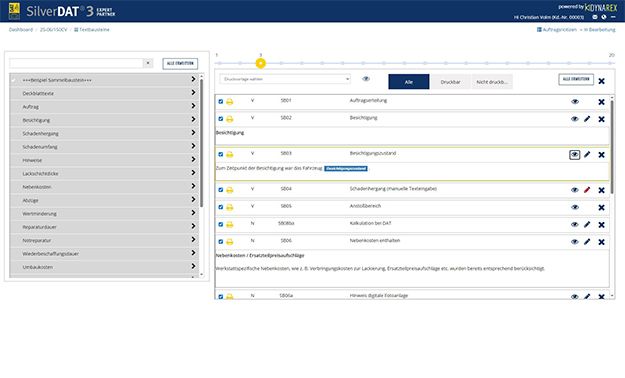Click printer icon in S004 Schadenhergang row

tap(230, 190)
